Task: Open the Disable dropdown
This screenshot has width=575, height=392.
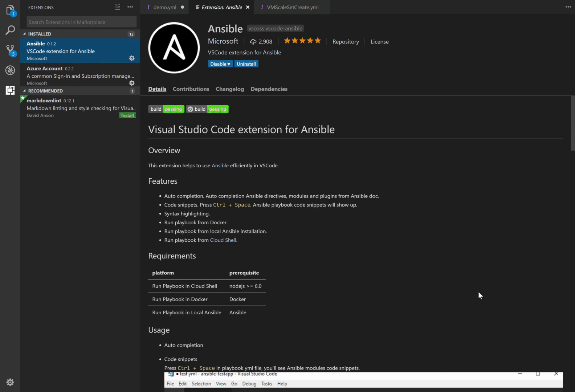Action: point(220,64)
